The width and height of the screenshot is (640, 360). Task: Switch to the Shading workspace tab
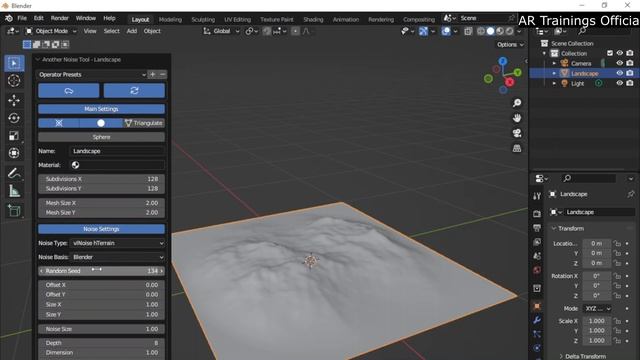pyautogui.click(x=313, y=20)
